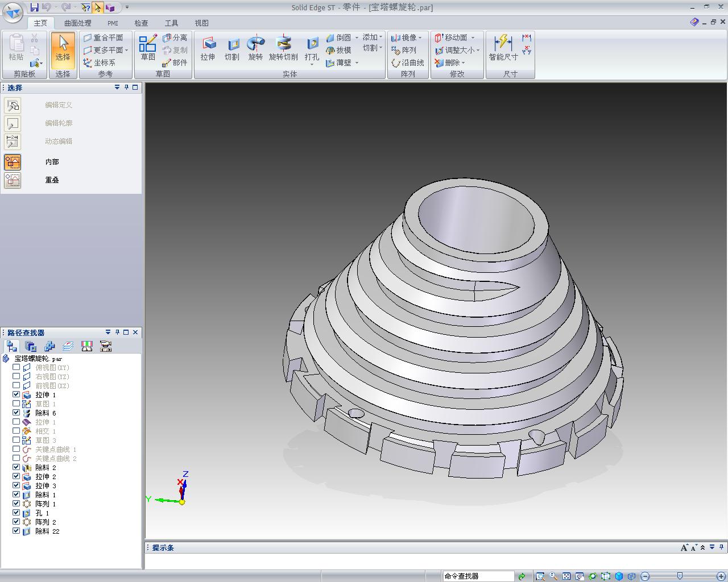Screen dimensions: 728x582
Task: Open the 删除 (Delete) dropdown arrow
Action: pyautogui.click(x=463, y=63)
